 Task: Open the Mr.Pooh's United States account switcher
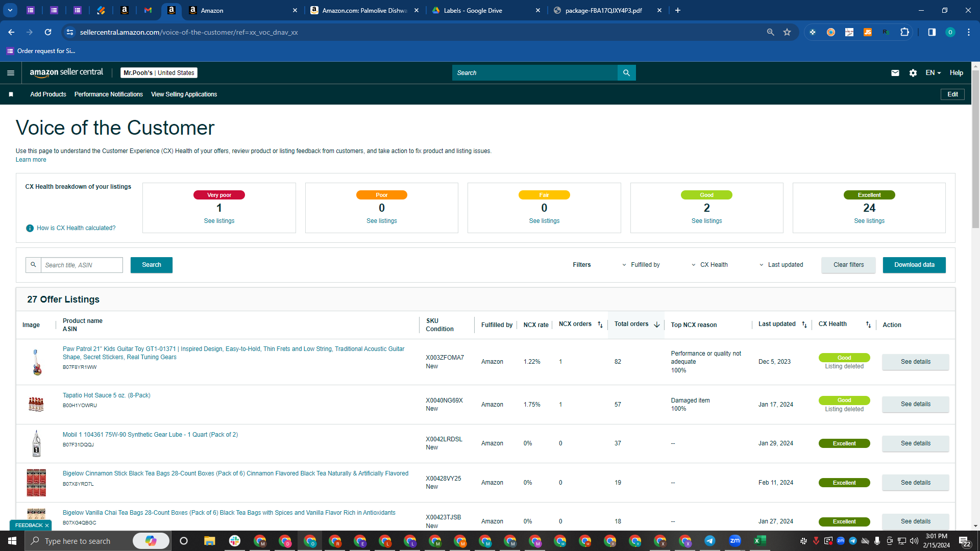[x=159, y=73]
